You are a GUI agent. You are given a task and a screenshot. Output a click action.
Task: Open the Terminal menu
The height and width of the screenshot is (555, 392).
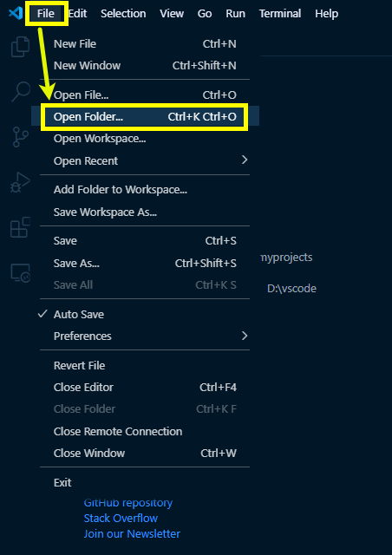(x=280, y=14)
